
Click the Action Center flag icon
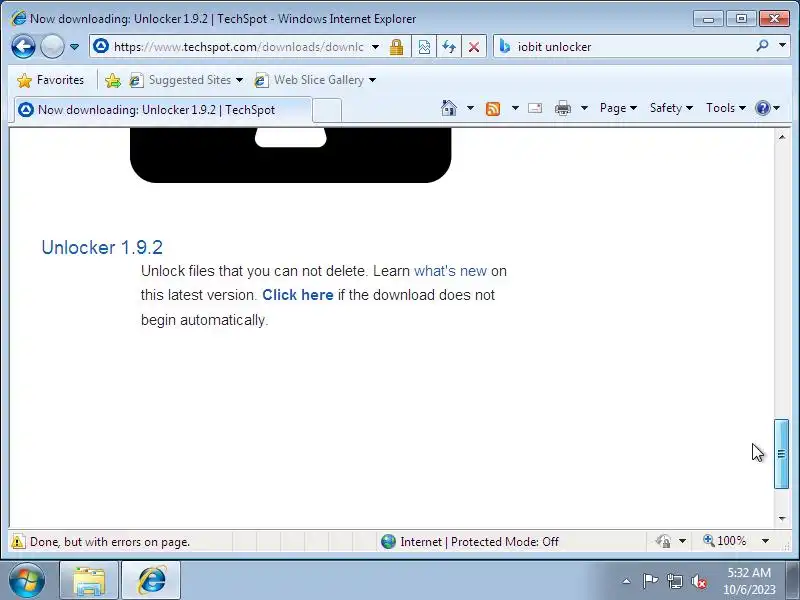click(x=650, y=581)
